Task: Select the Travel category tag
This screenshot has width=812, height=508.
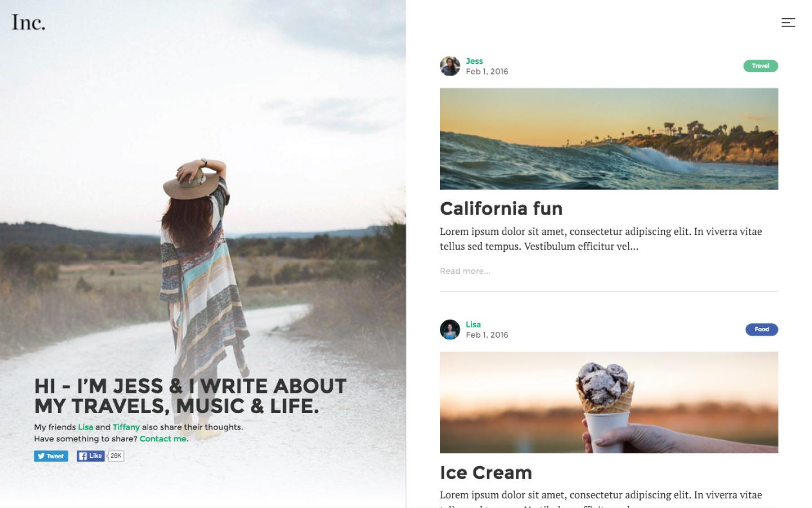Action: [x=760, y=66]
